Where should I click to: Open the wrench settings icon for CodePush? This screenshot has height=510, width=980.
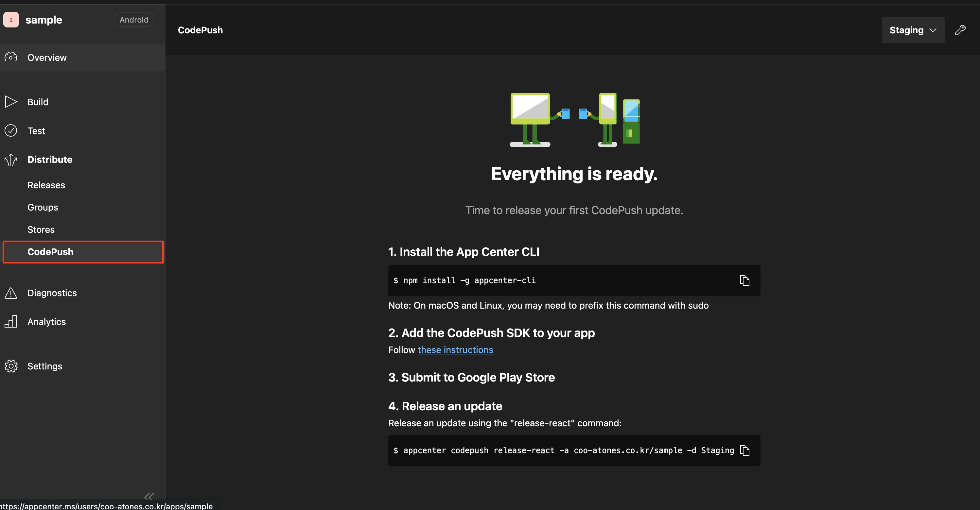(x=960, y=30)
